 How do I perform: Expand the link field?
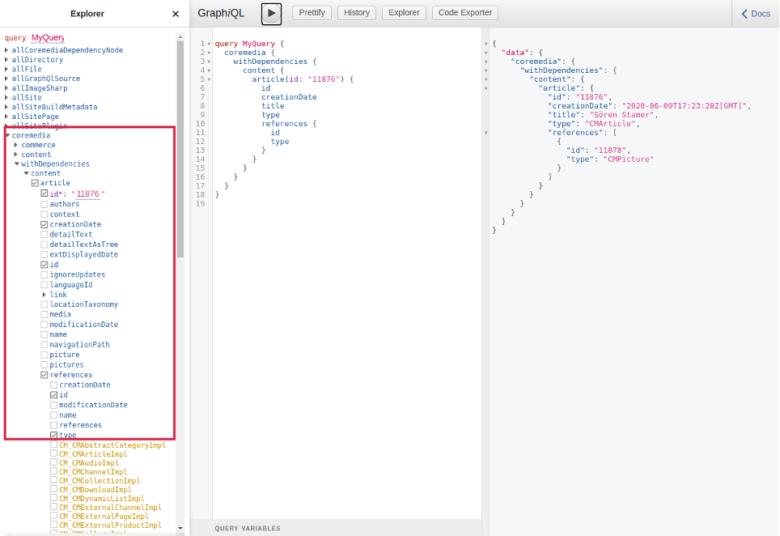44,295
